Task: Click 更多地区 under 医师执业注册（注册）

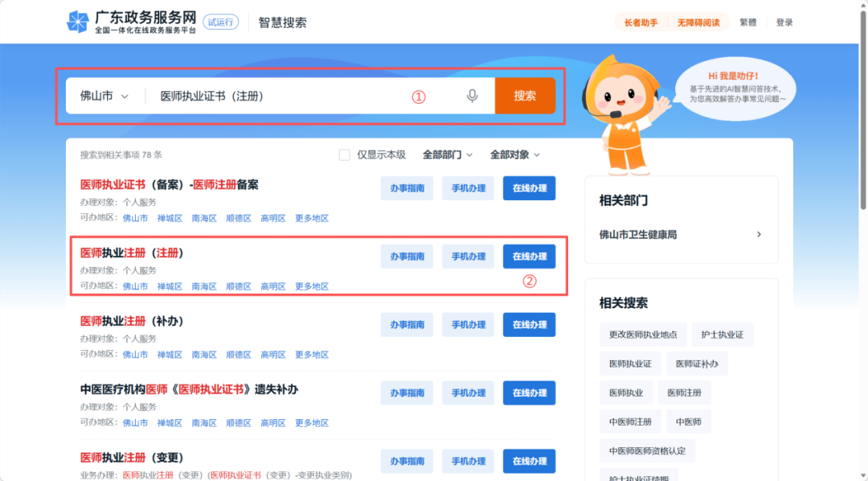Action: [x=312, y=286]
